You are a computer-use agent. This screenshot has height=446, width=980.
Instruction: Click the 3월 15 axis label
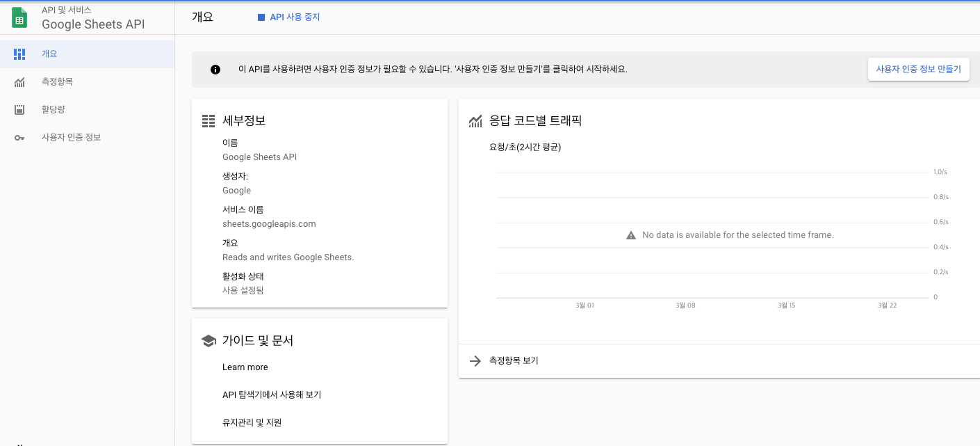(787, 305)
